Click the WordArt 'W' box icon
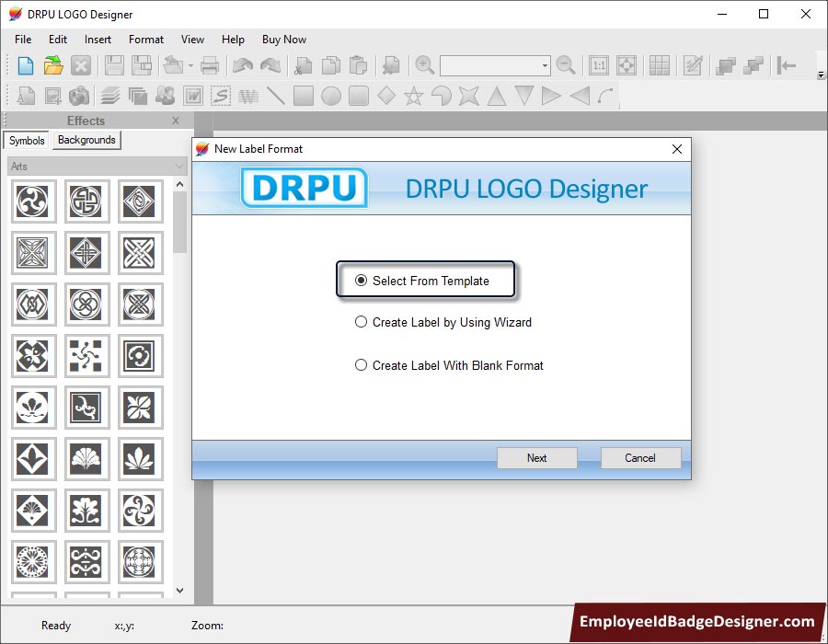 (193, 96)
